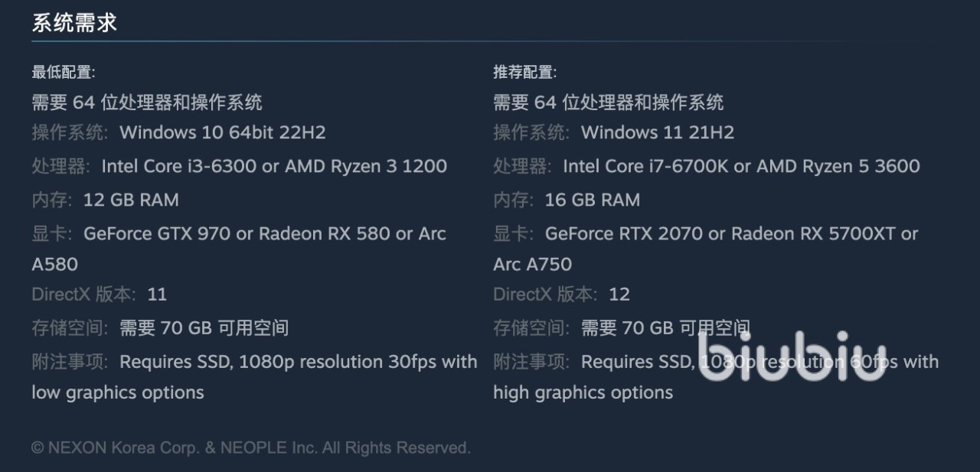Click the Windows 11 21H2 text
980x472 pixels.
click(657, 132)
